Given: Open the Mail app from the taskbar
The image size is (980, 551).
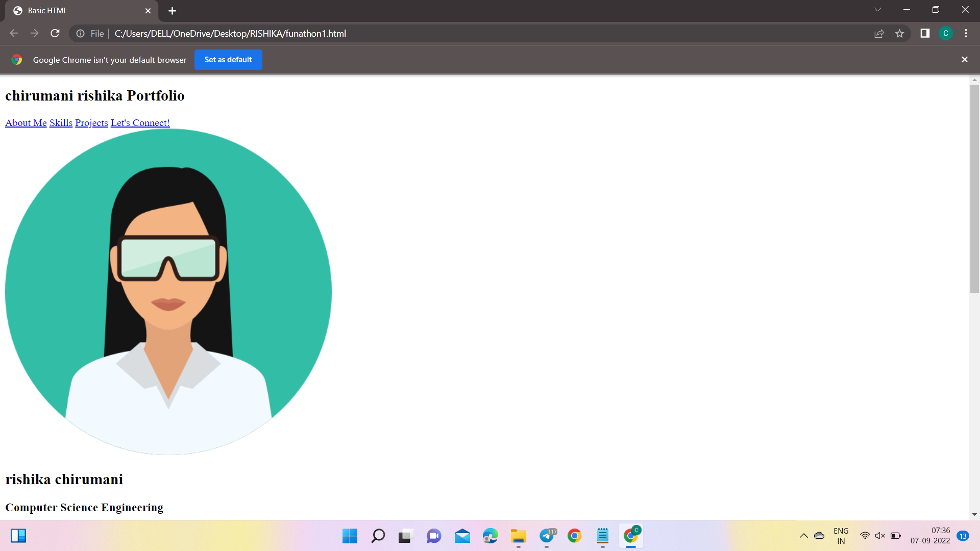Looking at the screenshot, I should (x=462, y=536).
